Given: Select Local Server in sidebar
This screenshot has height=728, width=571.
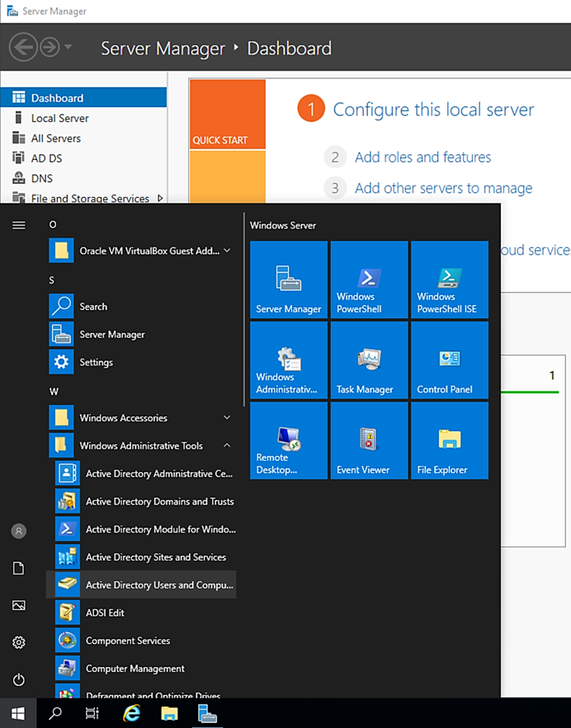Looking at the screenshot, I should [x=59, y=118].
